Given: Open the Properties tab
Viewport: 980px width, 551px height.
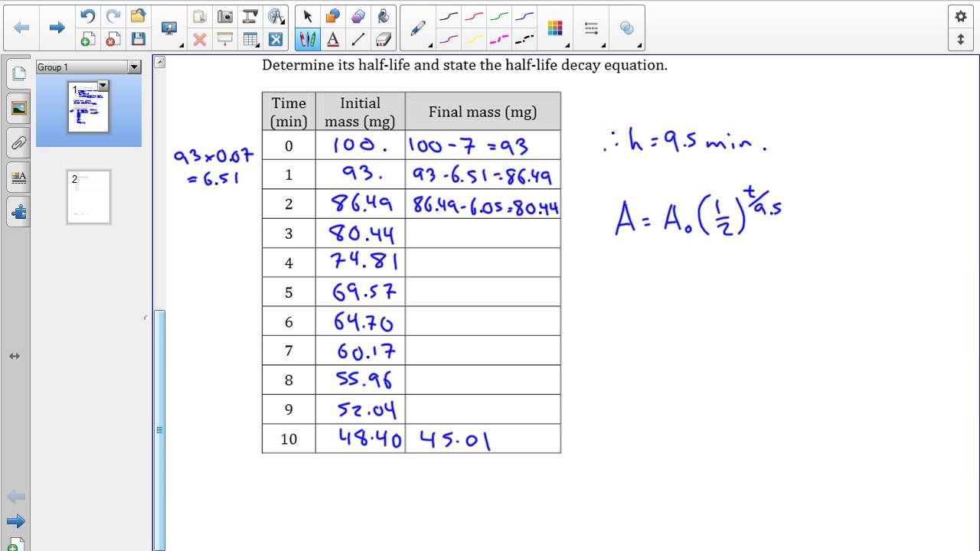Looking at the screenshot, I should point(18,178).
